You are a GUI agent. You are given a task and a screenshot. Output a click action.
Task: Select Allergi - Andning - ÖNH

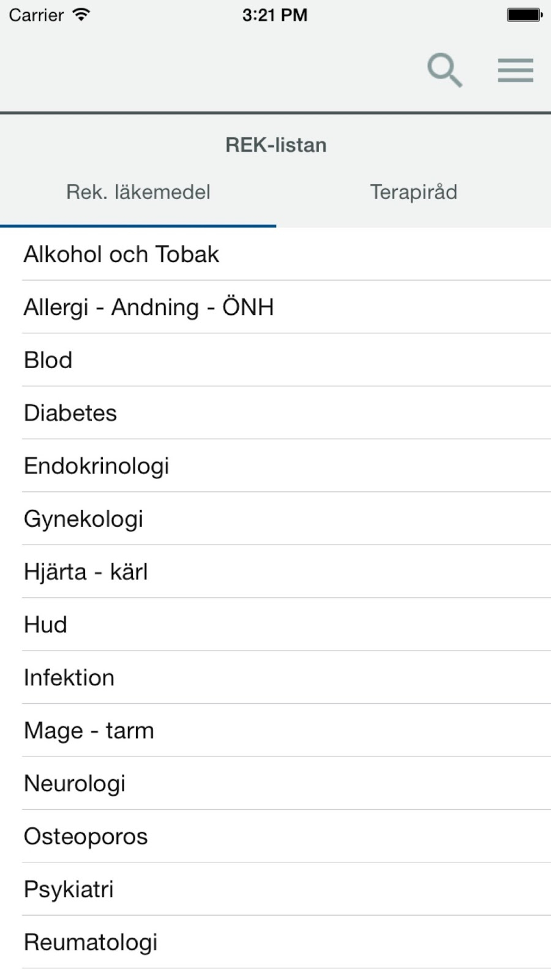click(275, 307)
